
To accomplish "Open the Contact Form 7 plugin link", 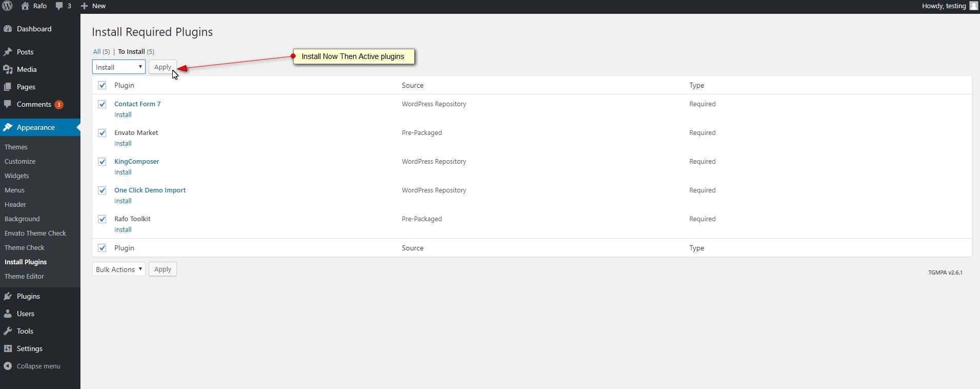I will tap(137, 104).
